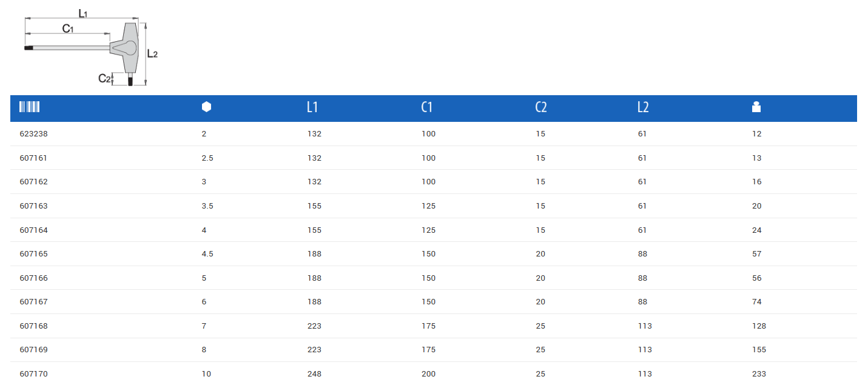Screen dimensions: 868x385
Task: Click the L1 column header
Action: click(312, 107)
